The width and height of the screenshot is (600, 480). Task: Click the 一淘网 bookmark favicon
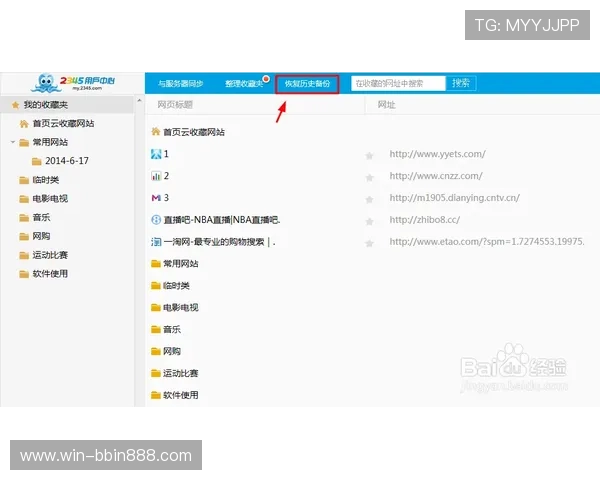tap(156, 242)
